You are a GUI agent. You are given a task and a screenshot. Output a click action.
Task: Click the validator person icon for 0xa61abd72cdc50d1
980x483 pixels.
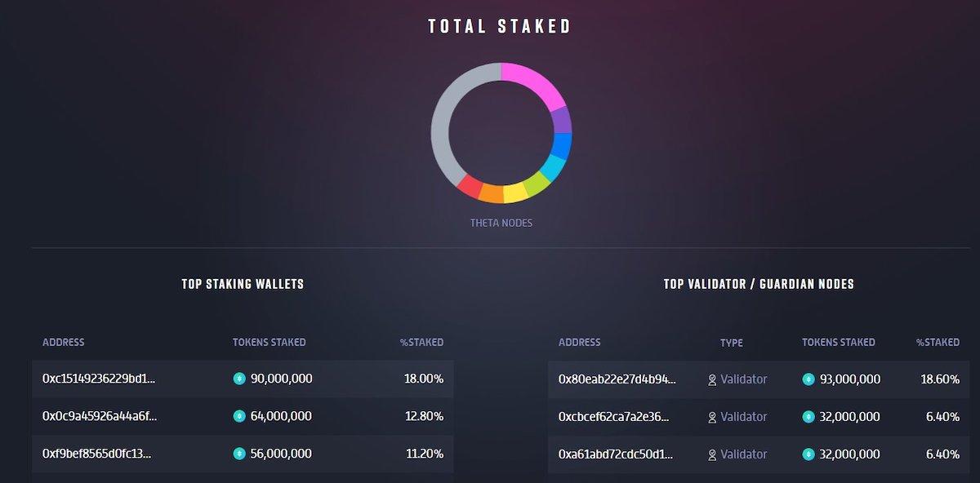712,454
